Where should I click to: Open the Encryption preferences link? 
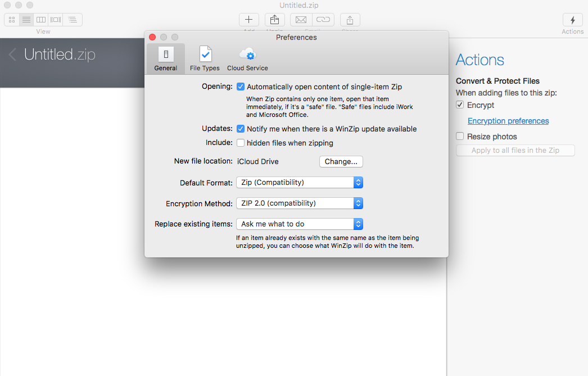(508, 121)
